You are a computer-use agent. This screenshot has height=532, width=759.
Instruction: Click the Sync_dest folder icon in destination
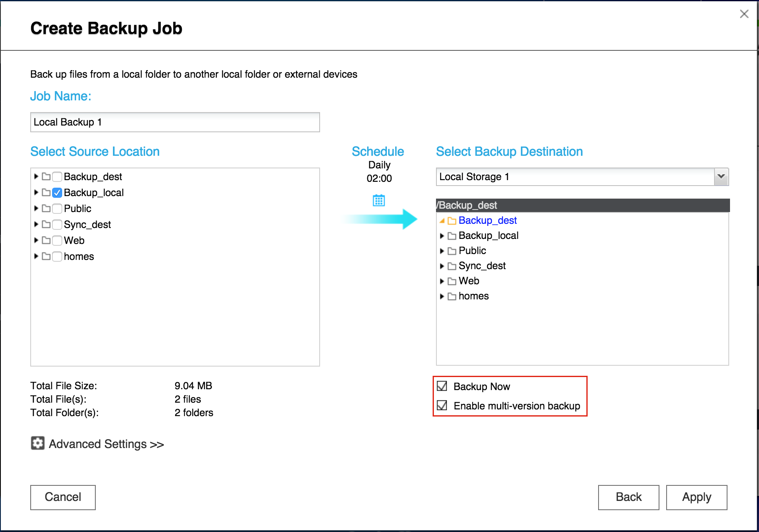point(452,266)
